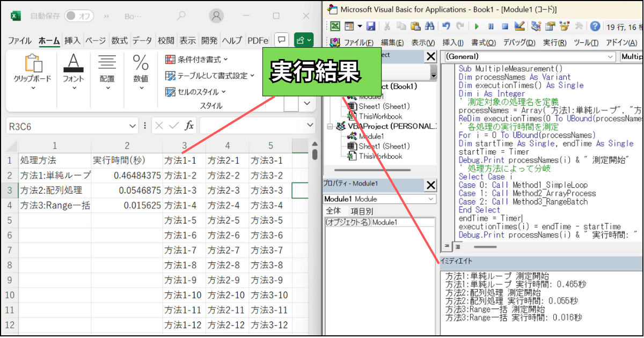Switch to 全体 tab in Properties
Viewport: 644px width, 338px height.
(x=333, y=211)
